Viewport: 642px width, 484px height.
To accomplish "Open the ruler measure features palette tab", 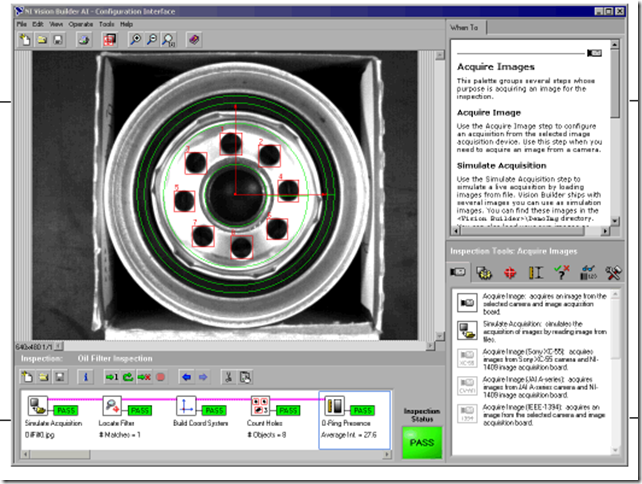I will click(536, 272).
